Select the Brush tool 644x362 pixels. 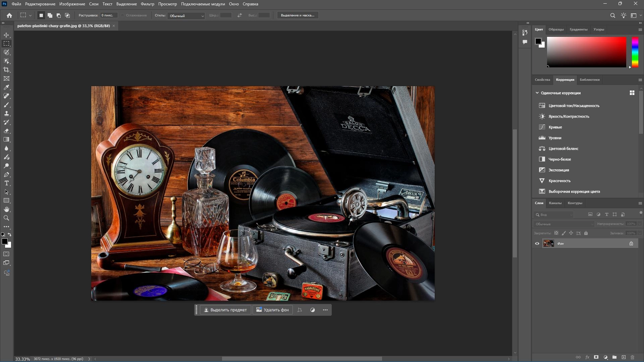pos(6,105)
